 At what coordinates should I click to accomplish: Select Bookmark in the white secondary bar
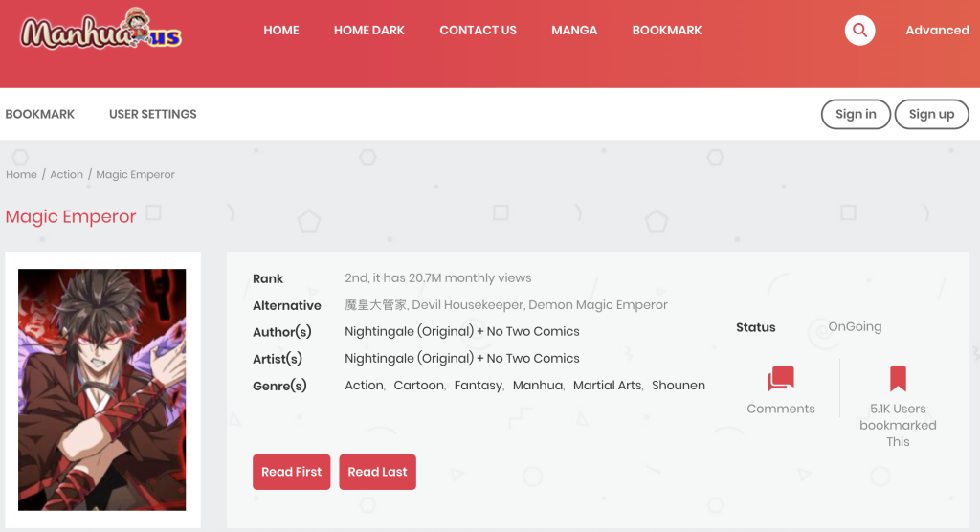point(40,114)
